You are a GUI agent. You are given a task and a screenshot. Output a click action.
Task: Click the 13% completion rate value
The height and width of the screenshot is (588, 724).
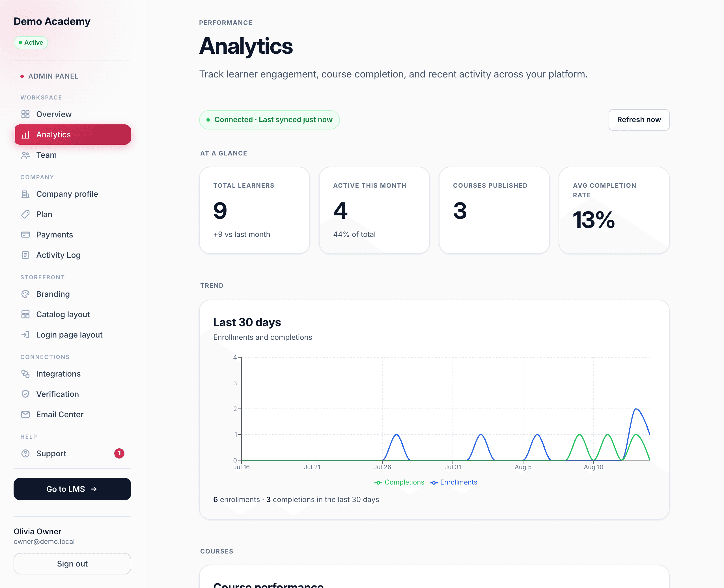(594, 220)
